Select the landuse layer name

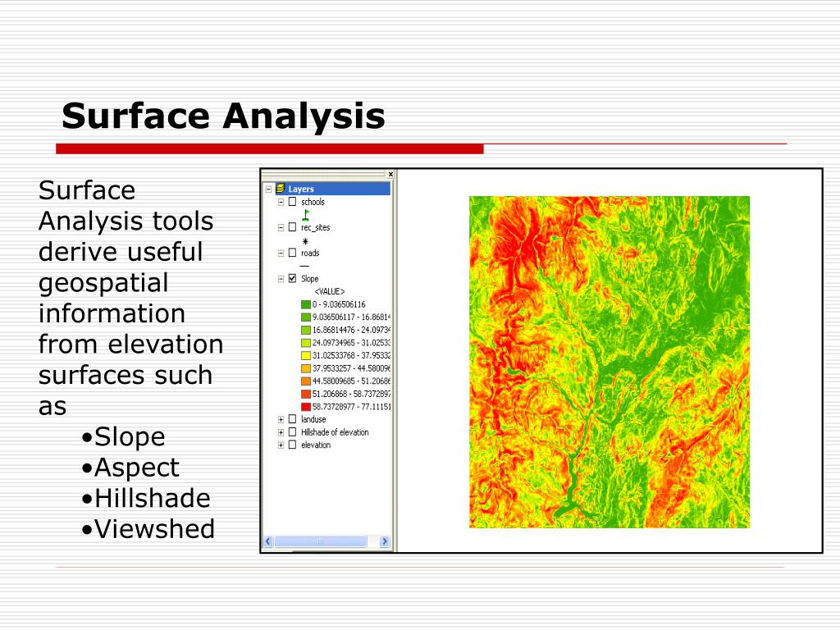(313, 419)
